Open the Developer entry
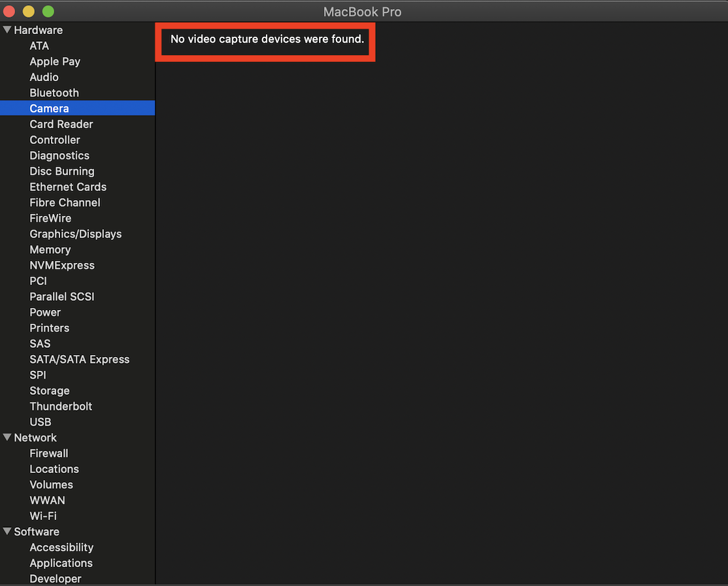 pos(56,579)
